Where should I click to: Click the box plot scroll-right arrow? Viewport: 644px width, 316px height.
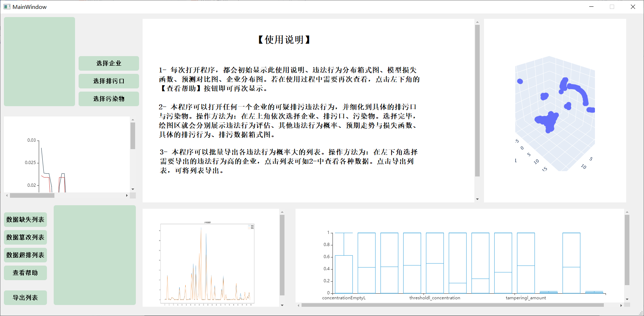[x=621, y=305]
